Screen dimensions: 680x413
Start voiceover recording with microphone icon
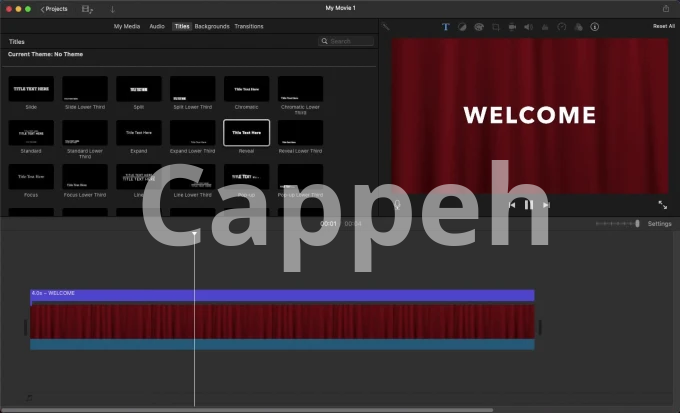(x=397, y=204)
